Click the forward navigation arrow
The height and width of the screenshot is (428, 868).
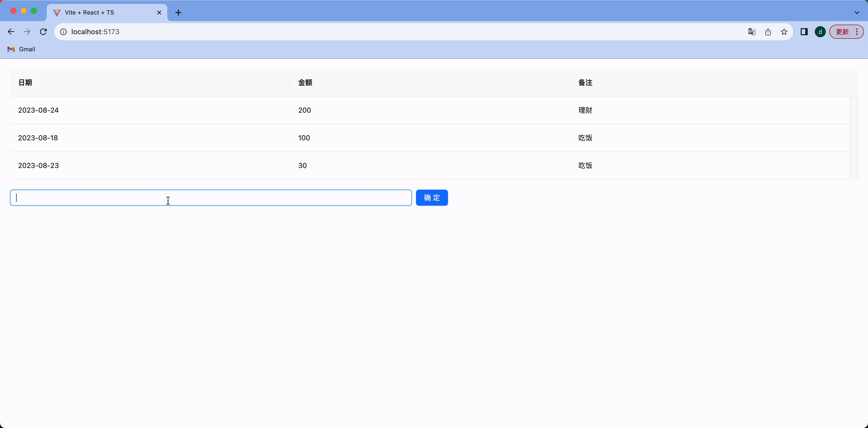pos(27,32)
